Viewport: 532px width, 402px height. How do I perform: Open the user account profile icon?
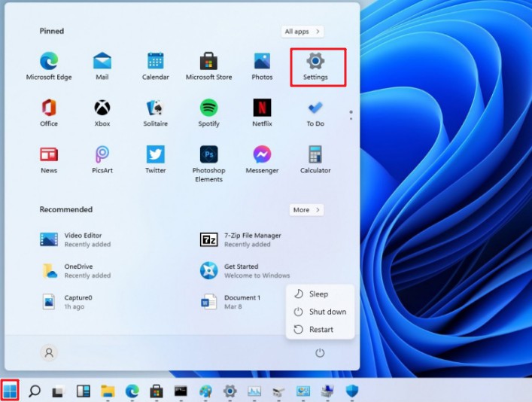[x=49, y=353]
